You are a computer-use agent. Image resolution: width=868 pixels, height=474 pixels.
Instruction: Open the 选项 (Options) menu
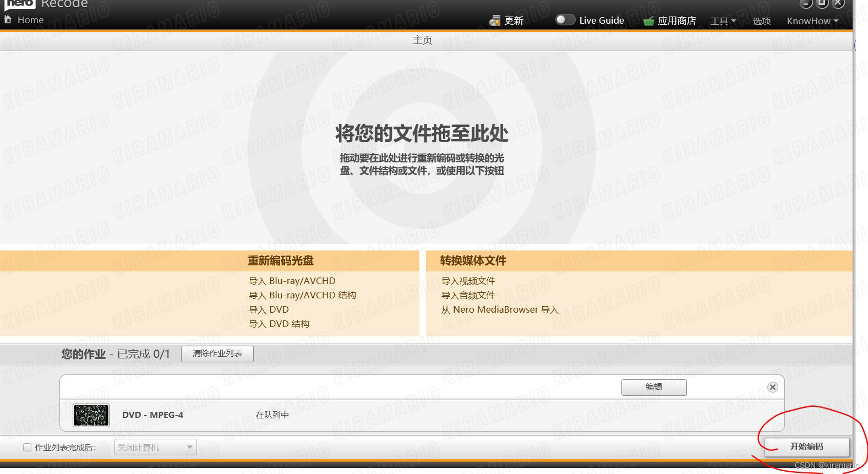click(762, 21)
